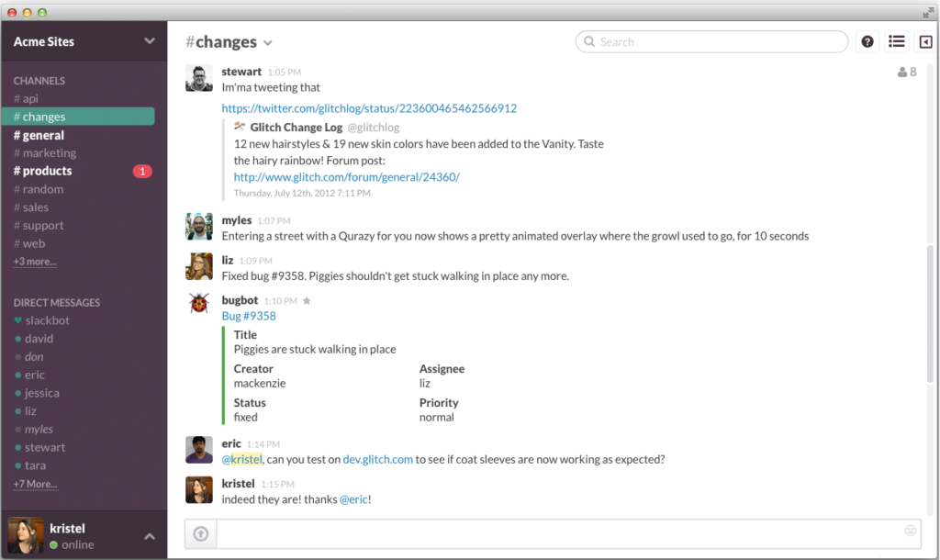The image size is (940, 560).
Task: Open the Bug #9358 link
Action: click(249, 316)
